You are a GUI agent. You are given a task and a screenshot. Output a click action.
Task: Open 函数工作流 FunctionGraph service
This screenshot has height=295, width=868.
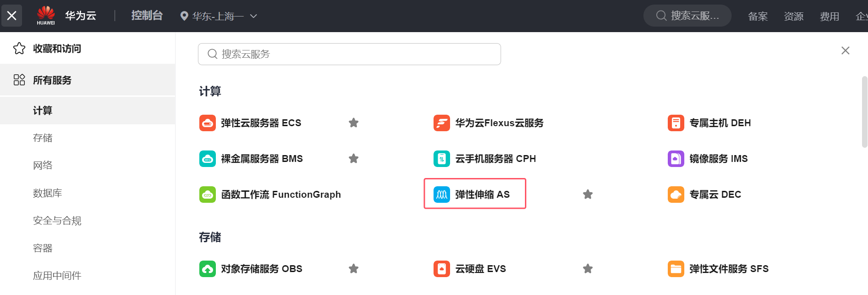[x=281, y=195]
